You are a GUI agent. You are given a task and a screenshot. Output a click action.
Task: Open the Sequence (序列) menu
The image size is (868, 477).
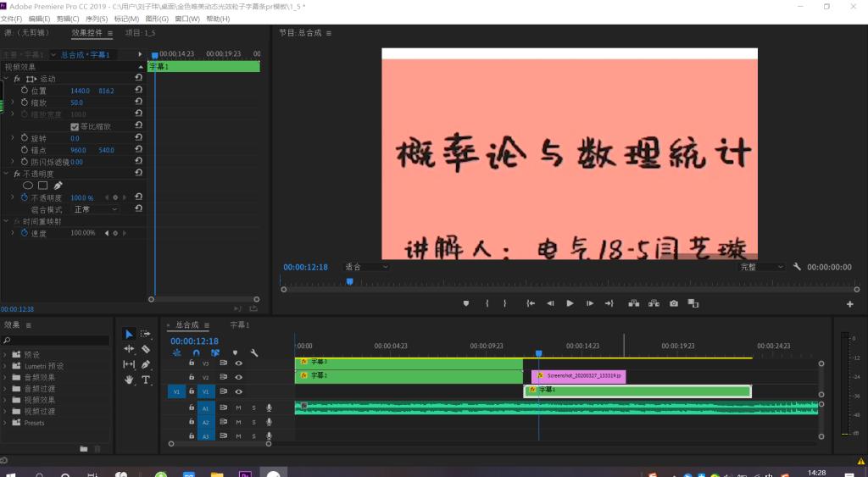tap(95, 19)
